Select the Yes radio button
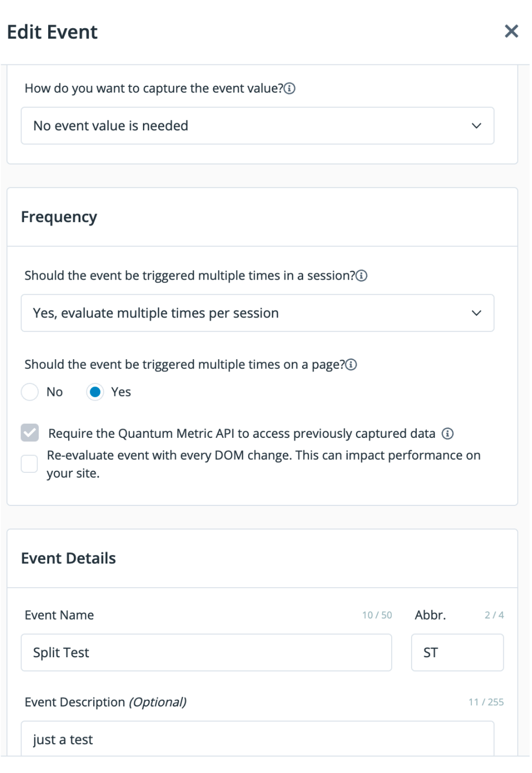 (x=95, y=392)
